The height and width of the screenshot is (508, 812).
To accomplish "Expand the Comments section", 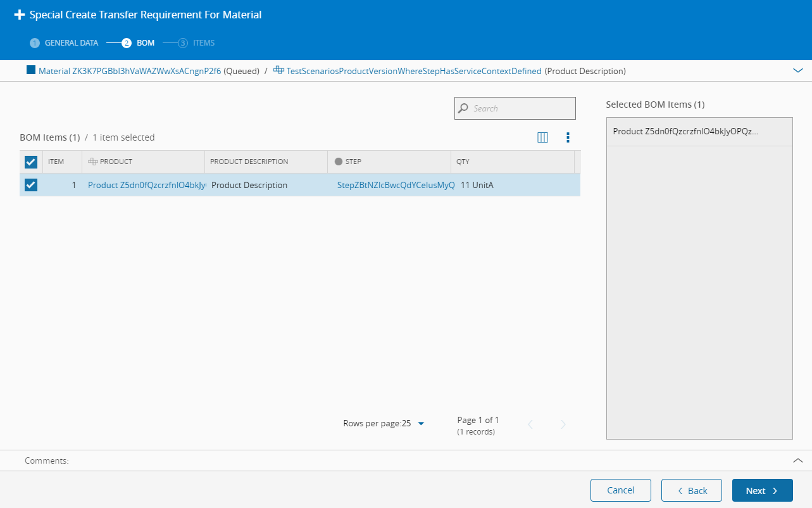I will tap(798, 460).
